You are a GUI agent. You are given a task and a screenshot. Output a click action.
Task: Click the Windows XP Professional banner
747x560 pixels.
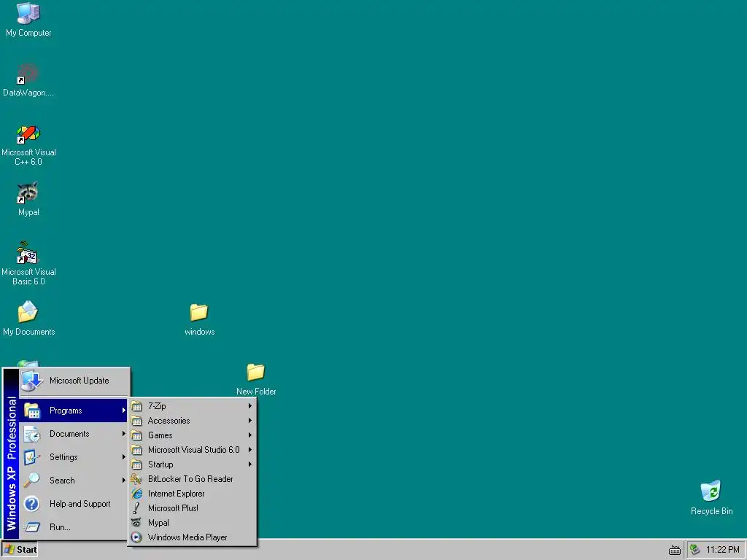pos(11,454)
